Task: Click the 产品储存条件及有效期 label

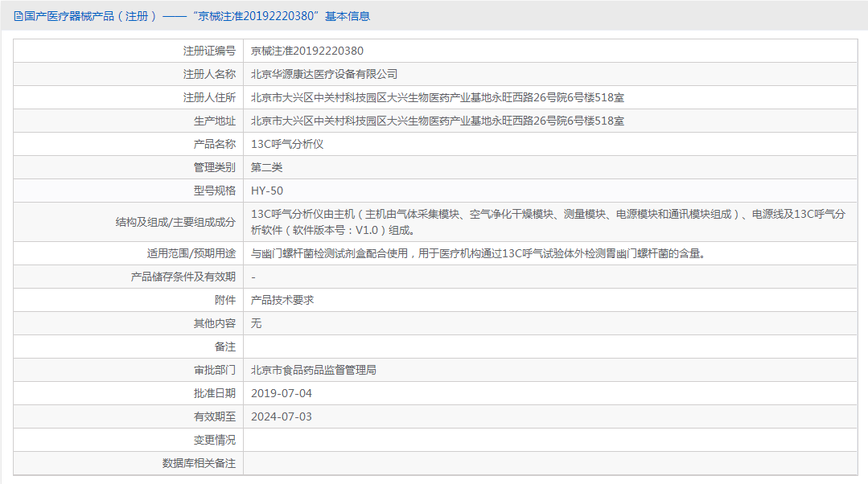Action: pyautogui.click(x=183, y=277)
